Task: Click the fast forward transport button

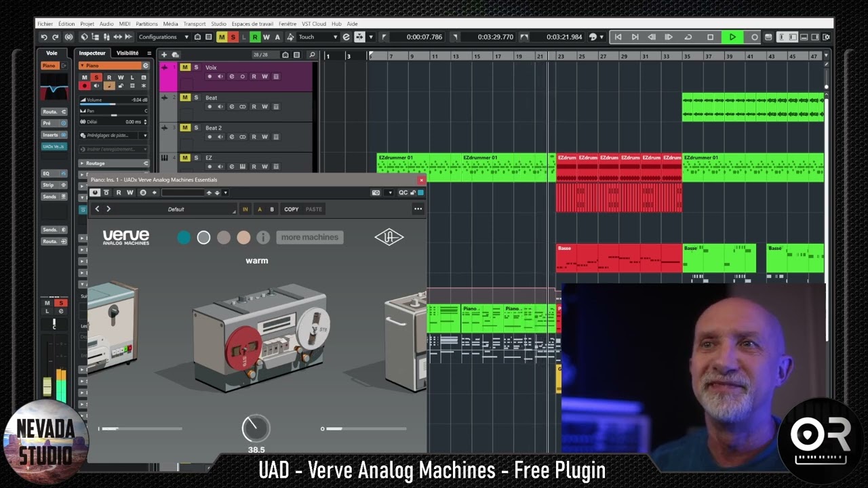Action: point(669,37)
